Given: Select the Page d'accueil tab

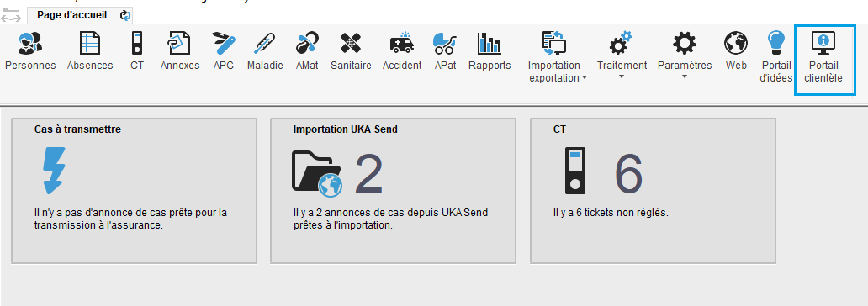Looking at the screenshot, I should [x=72, y=15].
